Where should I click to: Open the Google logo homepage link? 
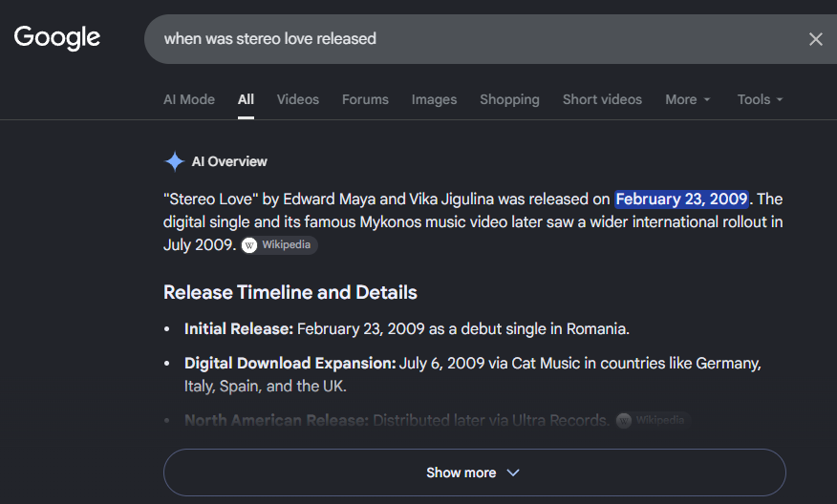pyautogui.click(x=57, y=38)
